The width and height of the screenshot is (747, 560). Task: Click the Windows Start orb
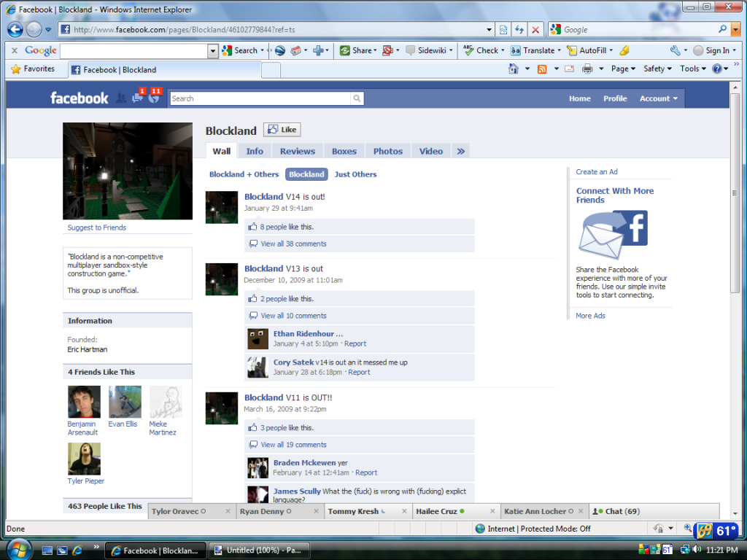pos(18,550)
